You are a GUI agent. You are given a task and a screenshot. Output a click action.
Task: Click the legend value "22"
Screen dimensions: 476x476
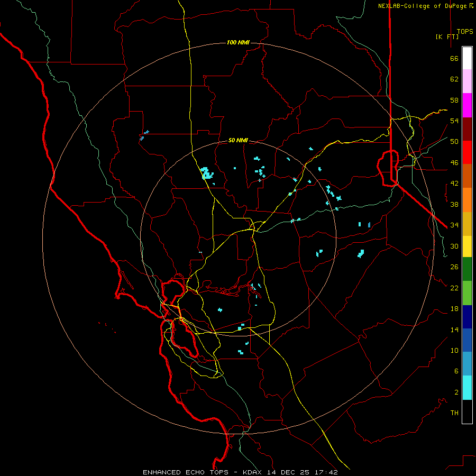pos(454,288)
